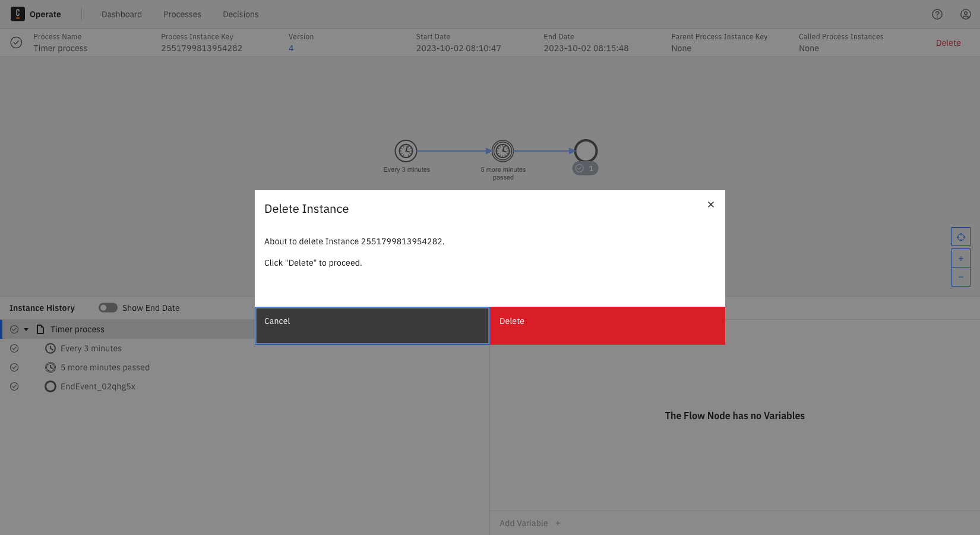Click the completed state icon beside Process Name

17,43
